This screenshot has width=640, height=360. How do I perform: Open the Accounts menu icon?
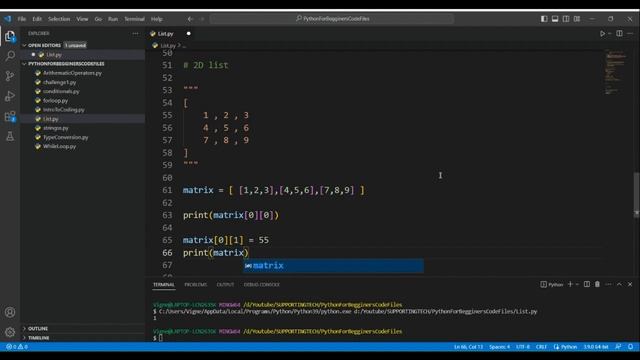(x=10, y=312)
